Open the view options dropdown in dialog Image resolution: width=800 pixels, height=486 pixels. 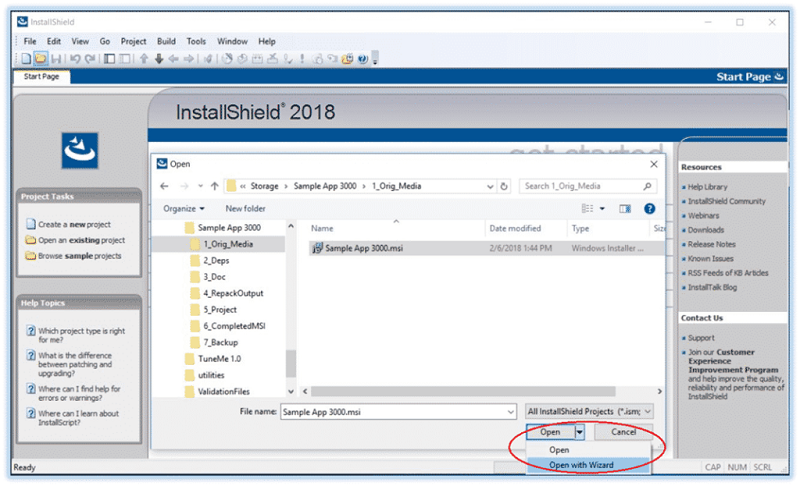601,209
